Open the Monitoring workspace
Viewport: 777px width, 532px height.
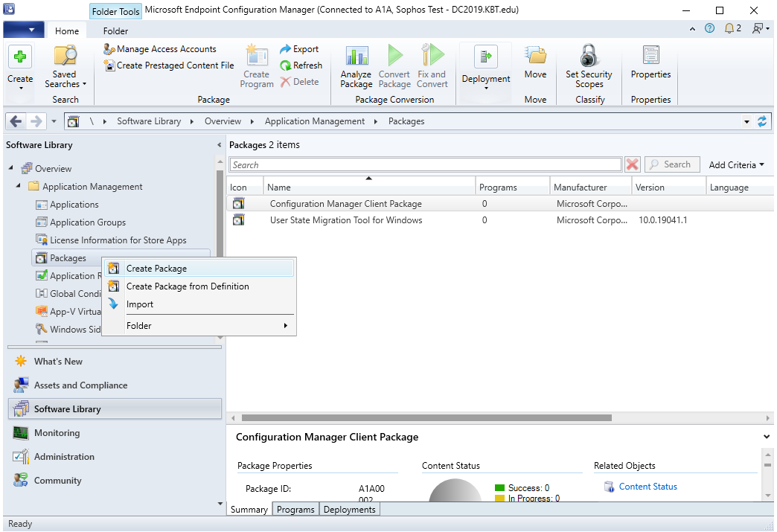pos(57,433)
